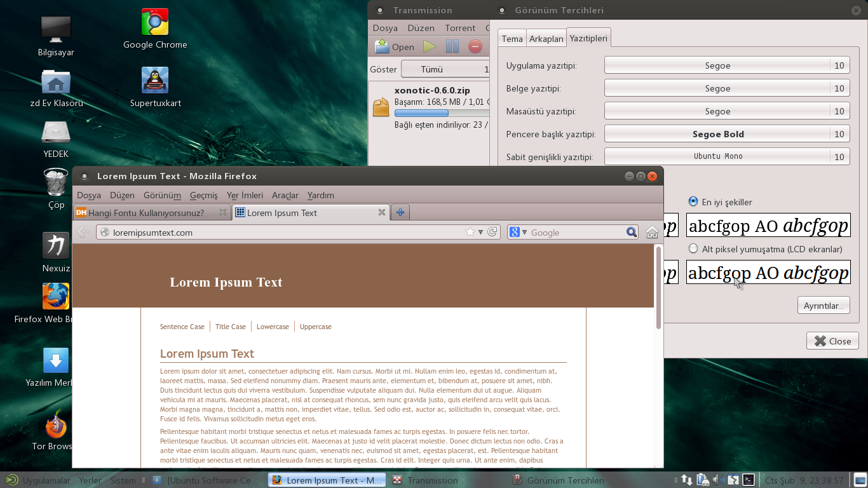Switch to the Yazıtipleri tab

point(588,38)
